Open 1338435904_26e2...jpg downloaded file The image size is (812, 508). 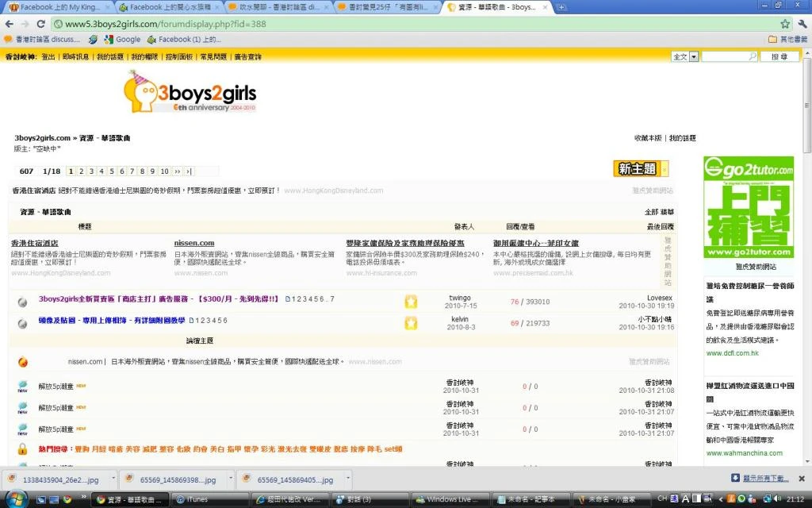[57, 479]
